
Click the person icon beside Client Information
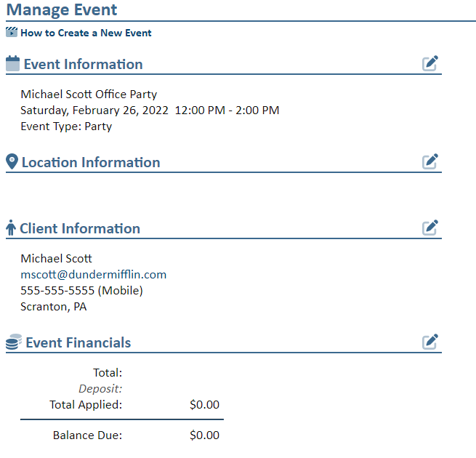point(11,228)
